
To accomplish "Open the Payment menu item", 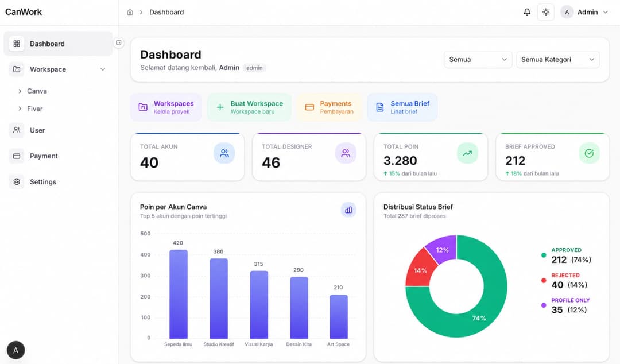I will [x=58, y=156].
